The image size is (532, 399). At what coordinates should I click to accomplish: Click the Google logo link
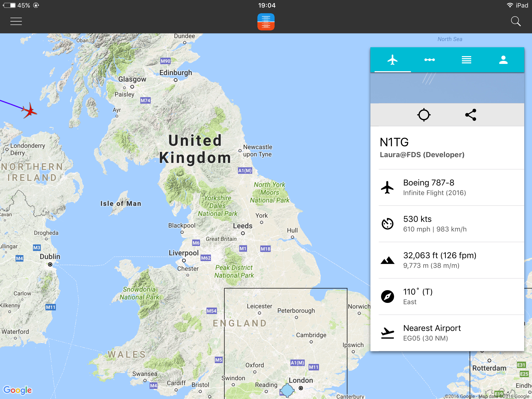pyautogui.click(x=17, y=390)
